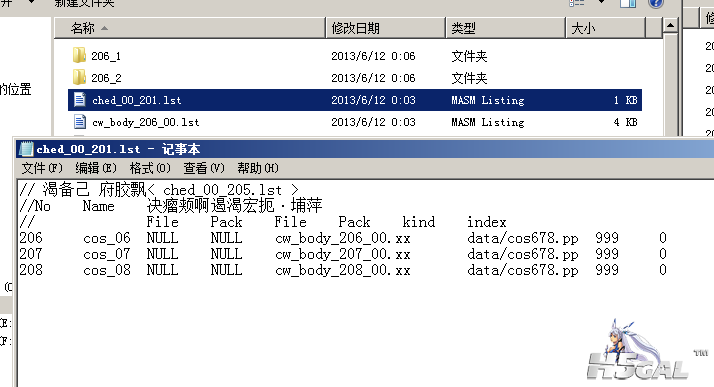Open the 帮助(H) menu in Notepad

click(258, 168)
